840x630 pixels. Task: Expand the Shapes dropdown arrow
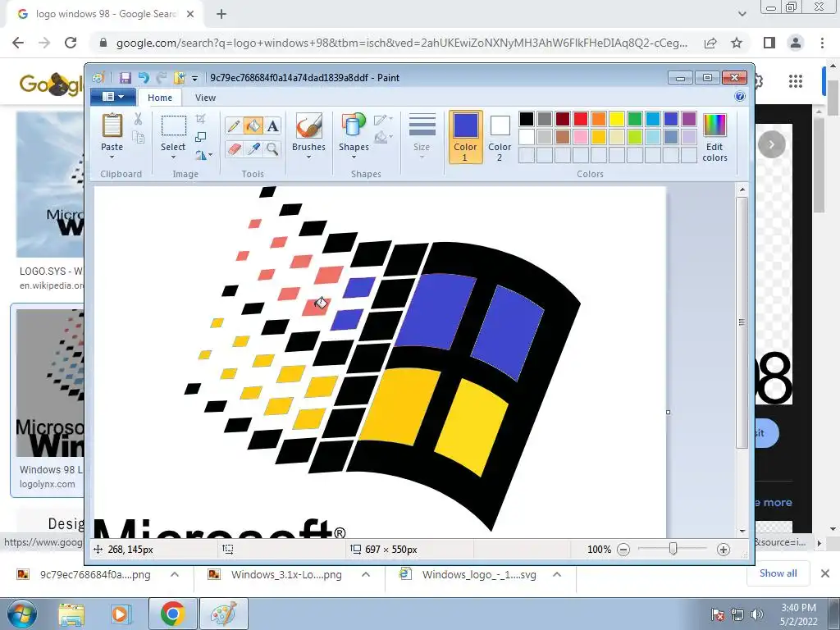pos(354,157)
